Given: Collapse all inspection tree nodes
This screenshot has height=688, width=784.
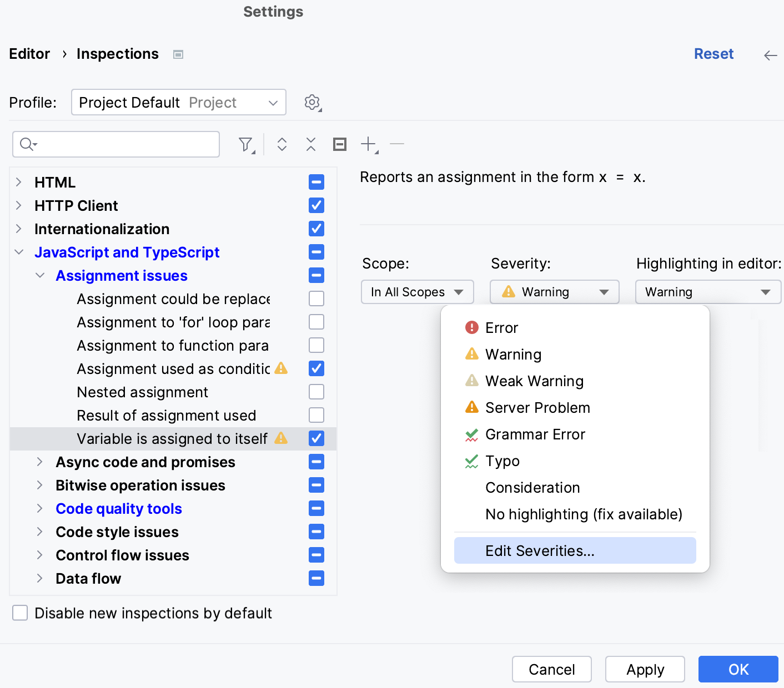Looking at the screenshot, I should coord(310,144).
